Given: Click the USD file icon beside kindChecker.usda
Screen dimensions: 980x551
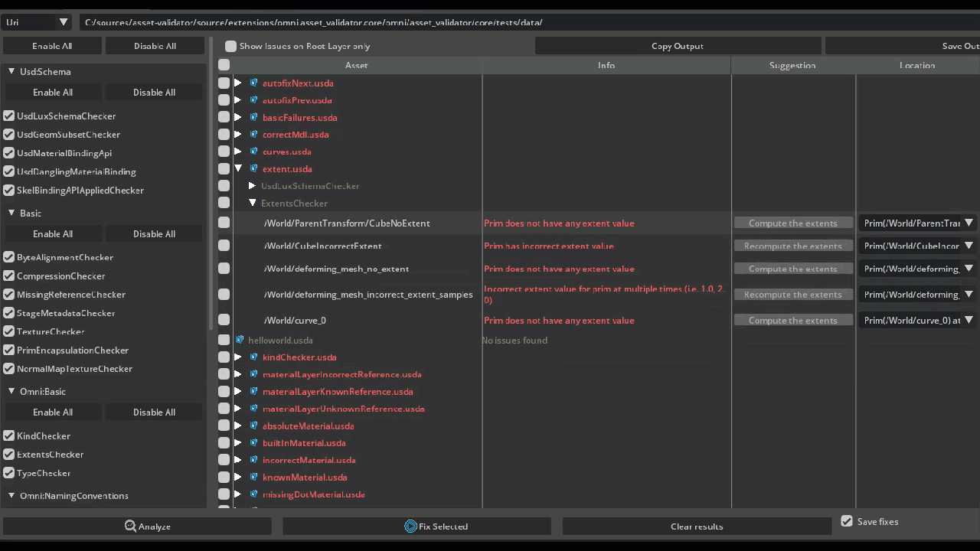Looking at the screenshot, I should 254,357.
